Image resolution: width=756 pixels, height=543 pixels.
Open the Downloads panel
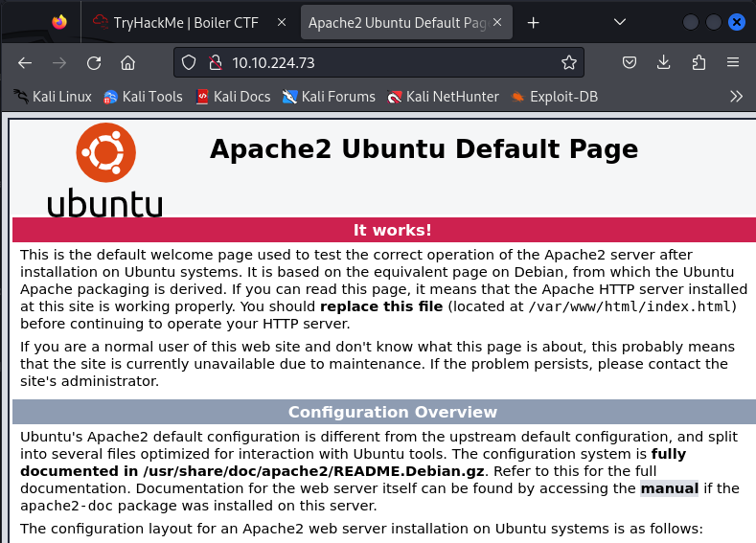(x=664, y=62)
